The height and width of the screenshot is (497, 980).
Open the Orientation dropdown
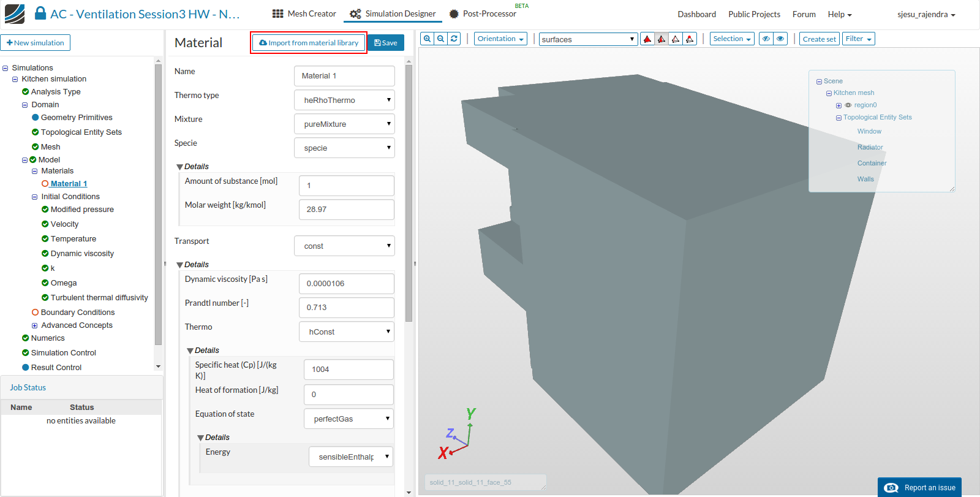[501, 39]
